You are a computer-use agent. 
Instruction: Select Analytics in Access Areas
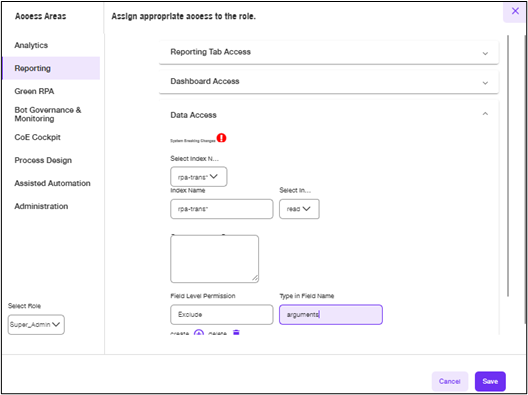pyautogui.click(x=31, y=45)
